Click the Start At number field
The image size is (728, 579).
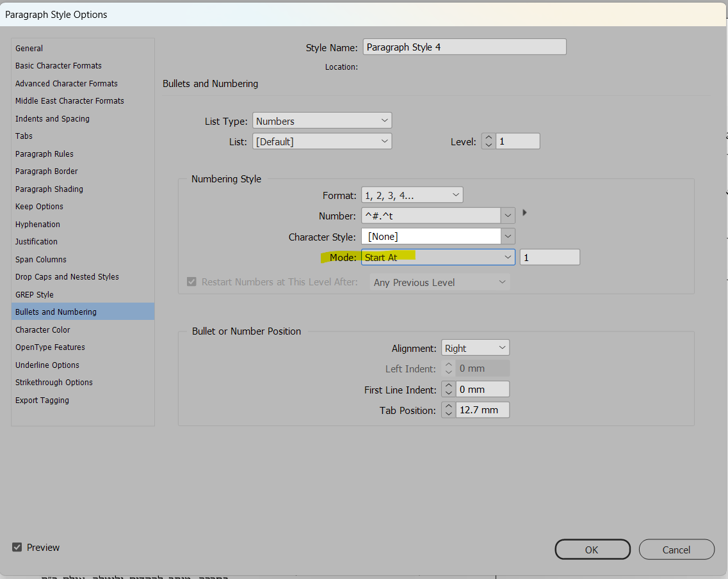(550, 257)
